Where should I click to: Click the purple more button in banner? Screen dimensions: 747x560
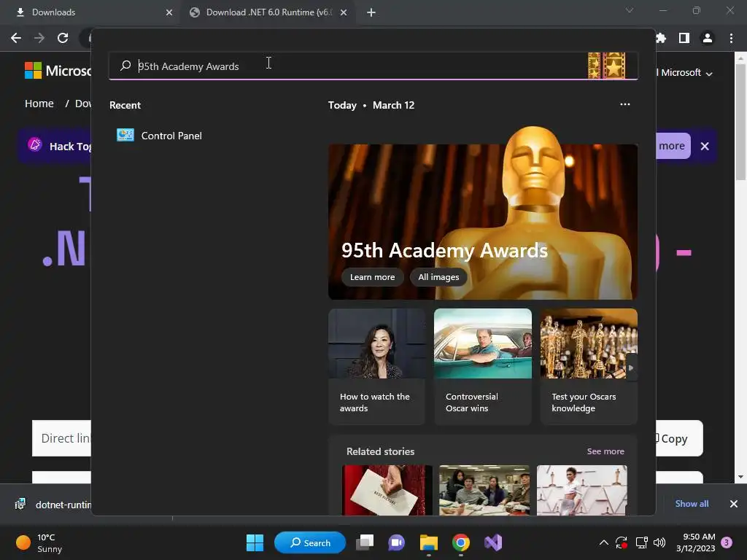(672, 146)
